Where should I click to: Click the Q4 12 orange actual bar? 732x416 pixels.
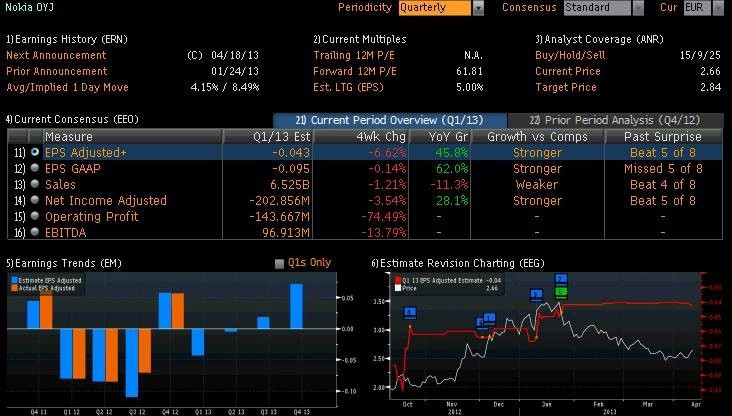coord(178,311)
